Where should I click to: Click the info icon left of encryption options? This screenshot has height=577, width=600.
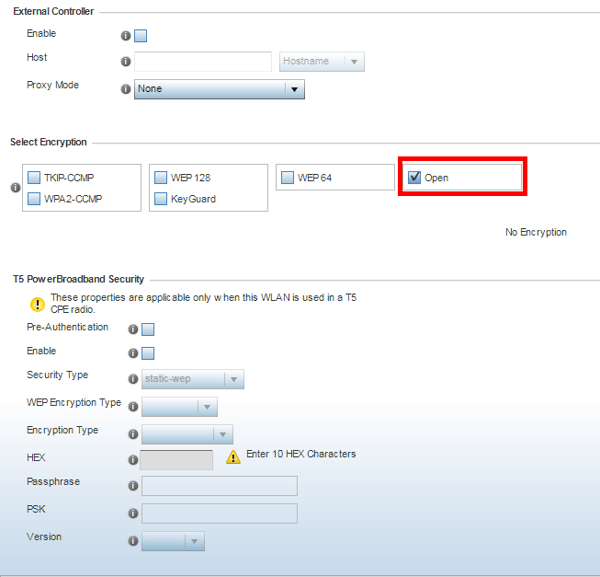pyautogui.click(x=16, y=188)
